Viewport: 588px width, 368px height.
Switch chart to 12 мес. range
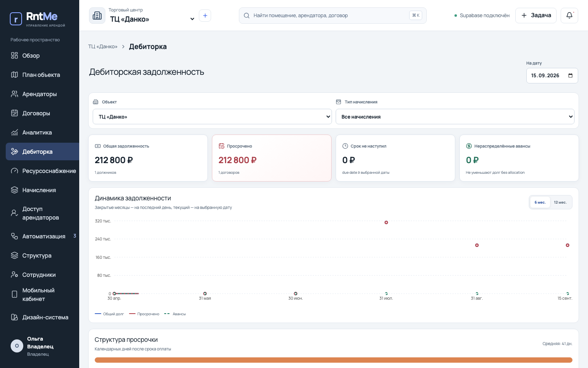(x=560, y=202)
